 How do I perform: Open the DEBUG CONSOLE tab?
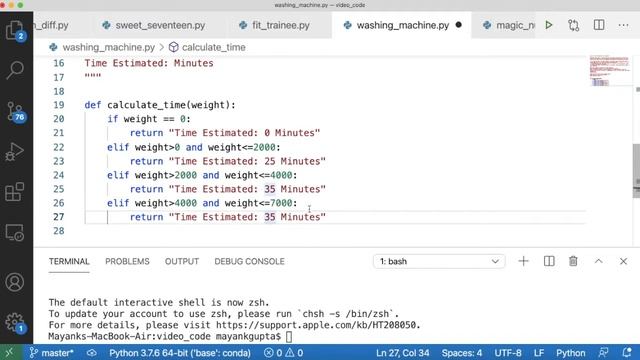coord(249,261)
